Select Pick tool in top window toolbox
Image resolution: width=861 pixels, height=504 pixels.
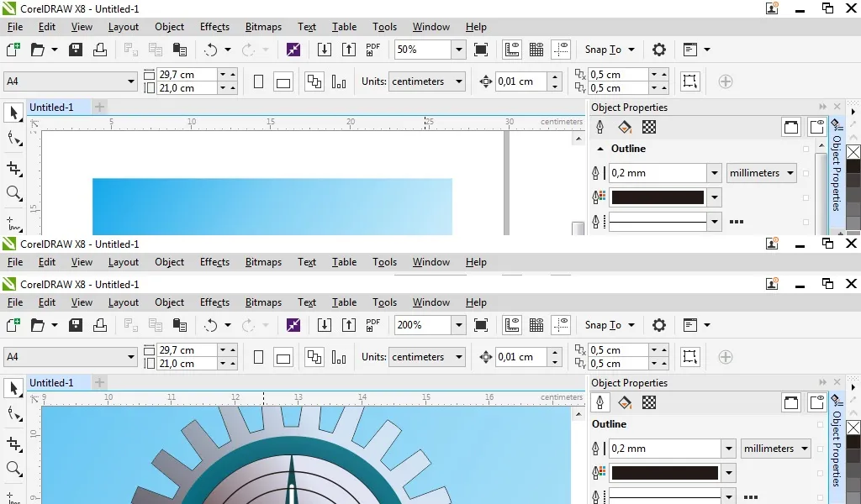click(x=13, y=113)
